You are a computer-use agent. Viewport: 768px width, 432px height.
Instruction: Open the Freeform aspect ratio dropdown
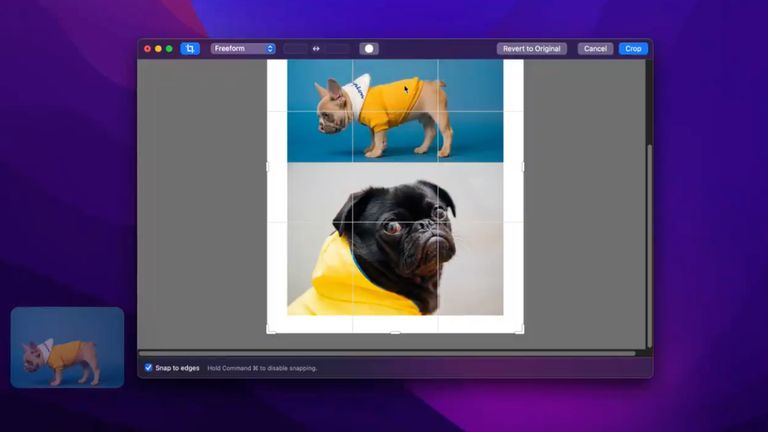(x=243, y=48)
